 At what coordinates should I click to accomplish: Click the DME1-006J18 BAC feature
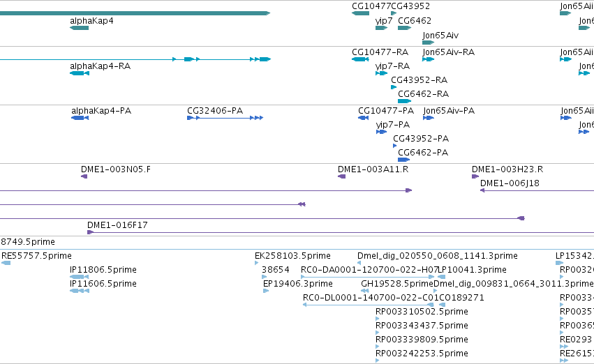(x=537, y=190)
